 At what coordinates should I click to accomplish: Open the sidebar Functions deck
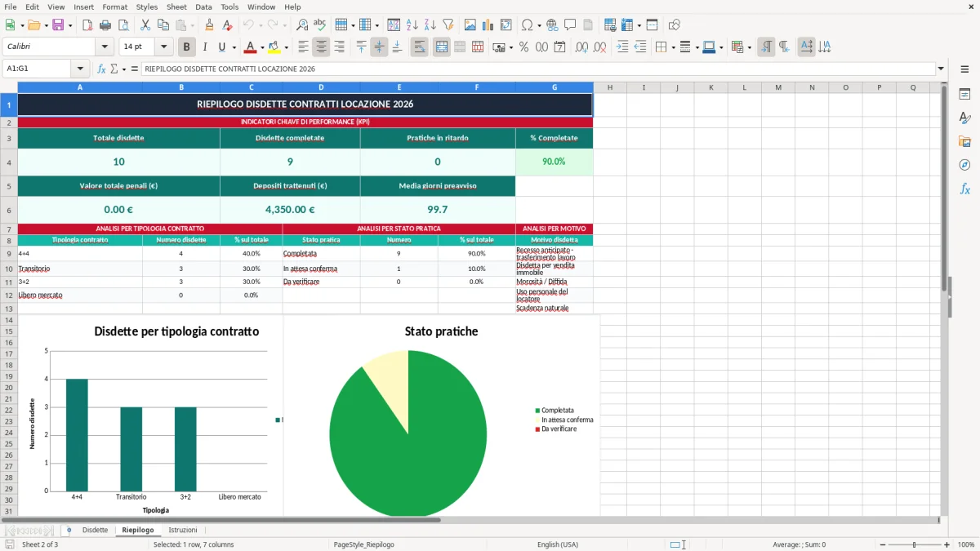click(x=964, y=189)
